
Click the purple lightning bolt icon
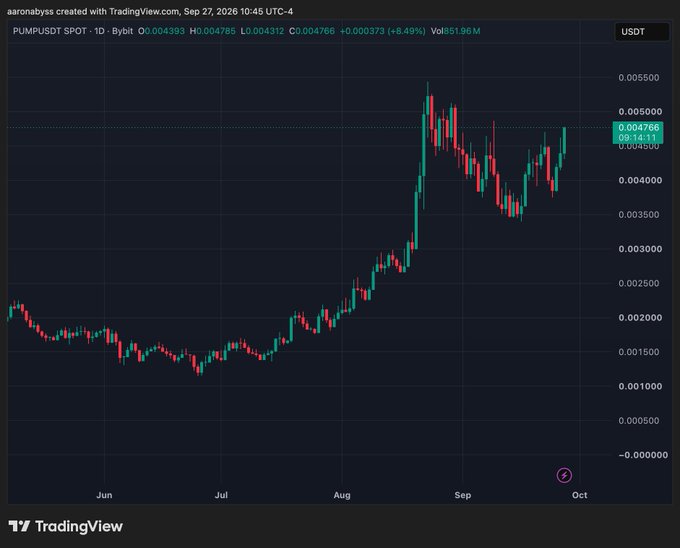564,475
